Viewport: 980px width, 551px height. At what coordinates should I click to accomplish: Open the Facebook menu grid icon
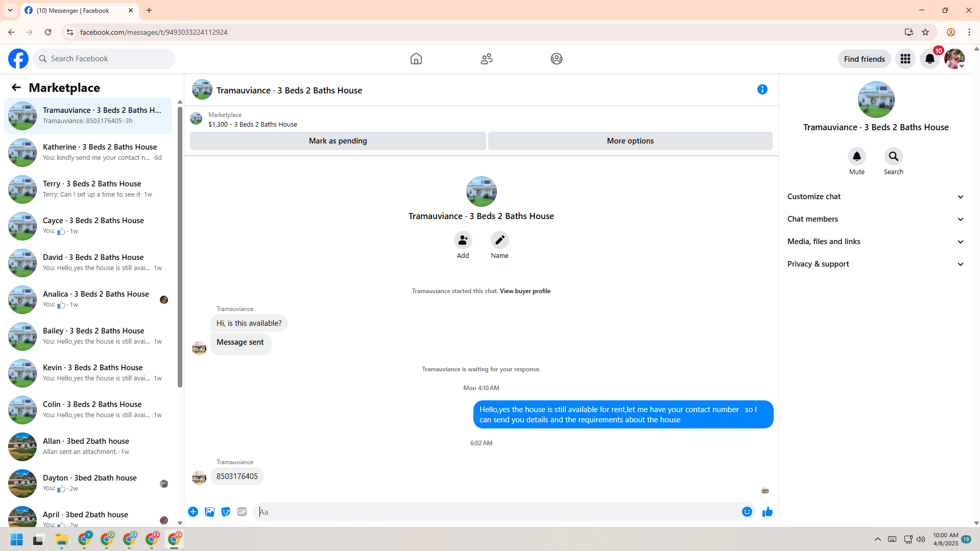[x=905, y=59]
